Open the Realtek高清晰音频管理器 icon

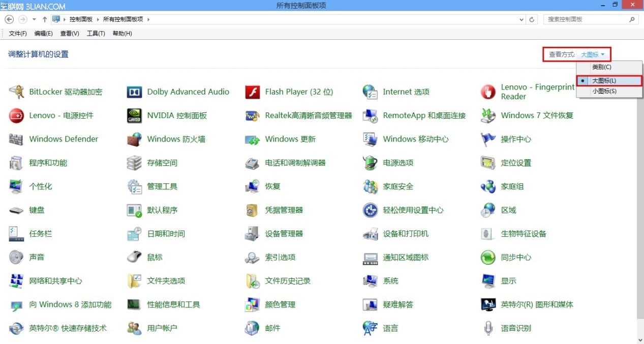(x=252, y=116)
